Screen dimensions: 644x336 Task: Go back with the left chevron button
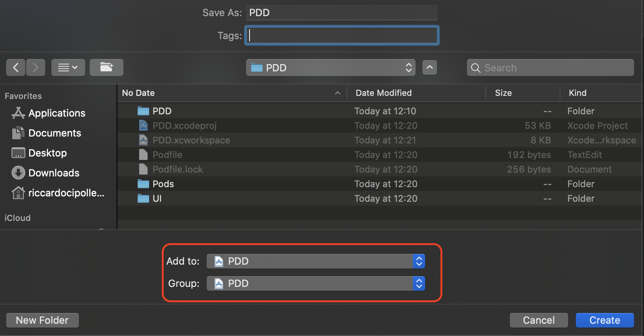pyautogui.click(x=16, y=68)
